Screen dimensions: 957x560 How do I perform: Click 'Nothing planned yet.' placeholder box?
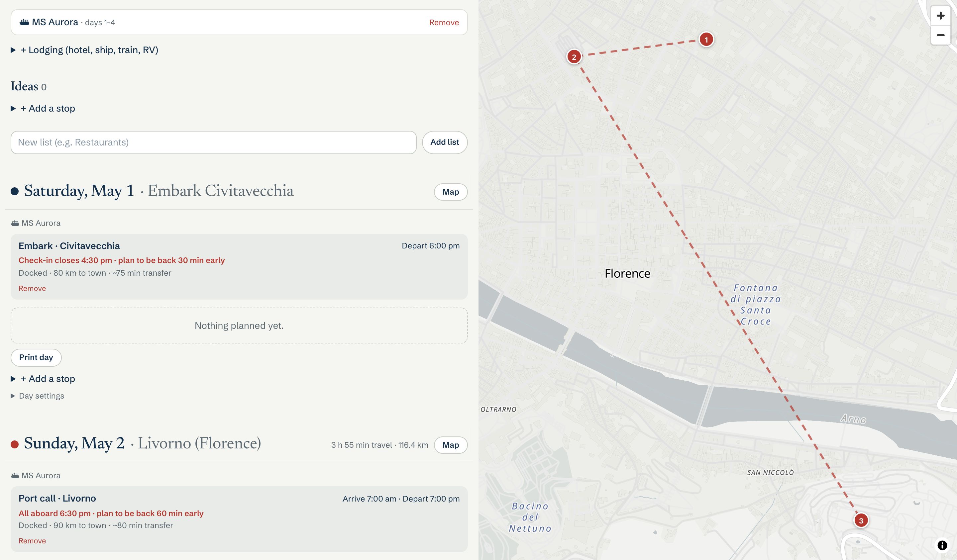239,326
